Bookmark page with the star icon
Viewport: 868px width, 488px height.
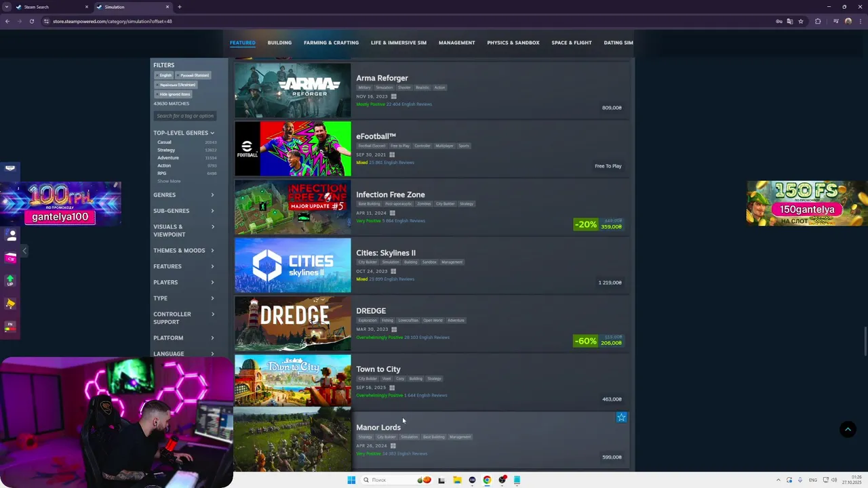point(801,21)
